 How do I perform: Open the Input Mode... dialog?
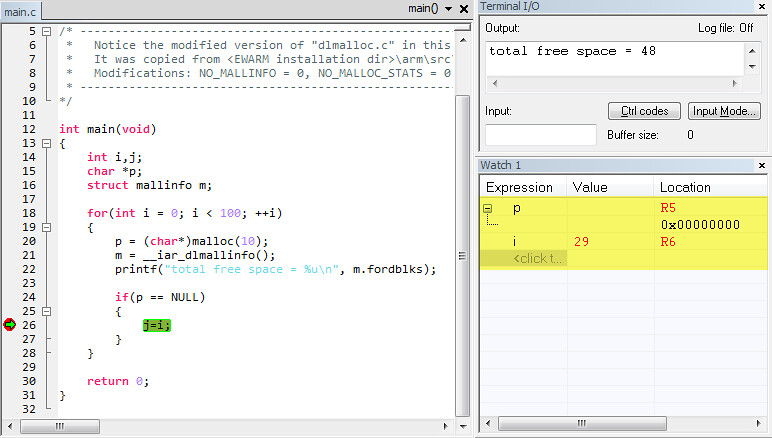724,111
